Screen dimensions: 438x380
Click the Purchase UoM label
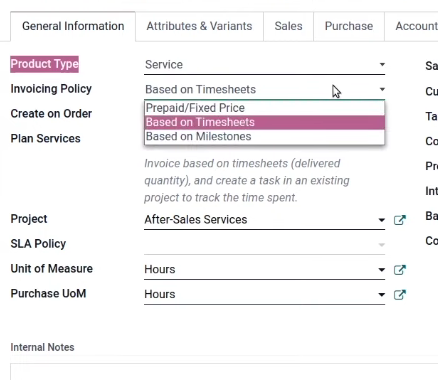(48, 294)
